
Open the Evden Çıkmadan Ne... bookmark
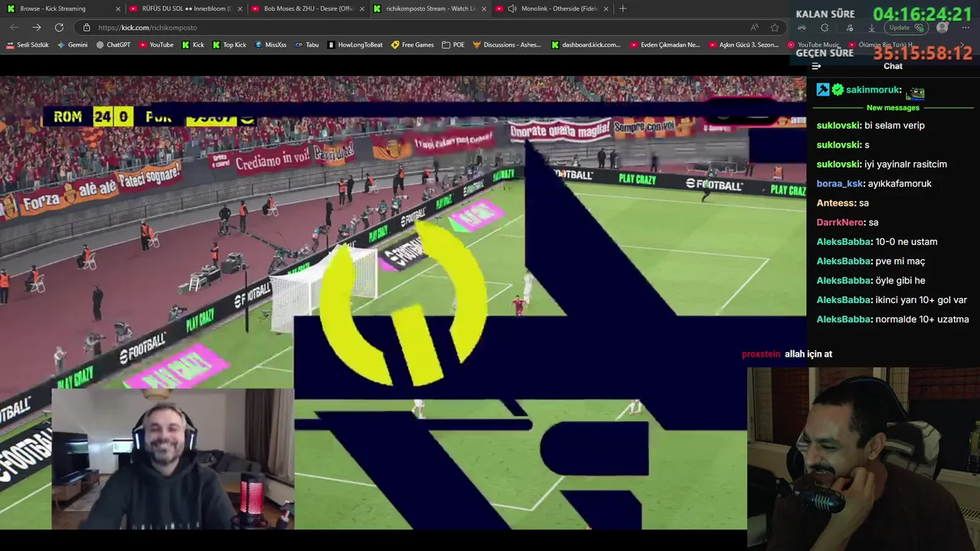tap(665, 45)
